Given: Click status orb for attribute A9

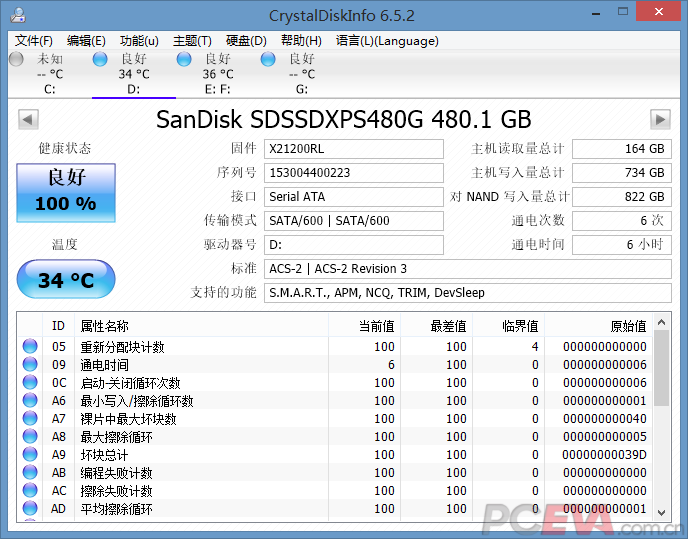Looking at the screenshot, I should [30, 454].
